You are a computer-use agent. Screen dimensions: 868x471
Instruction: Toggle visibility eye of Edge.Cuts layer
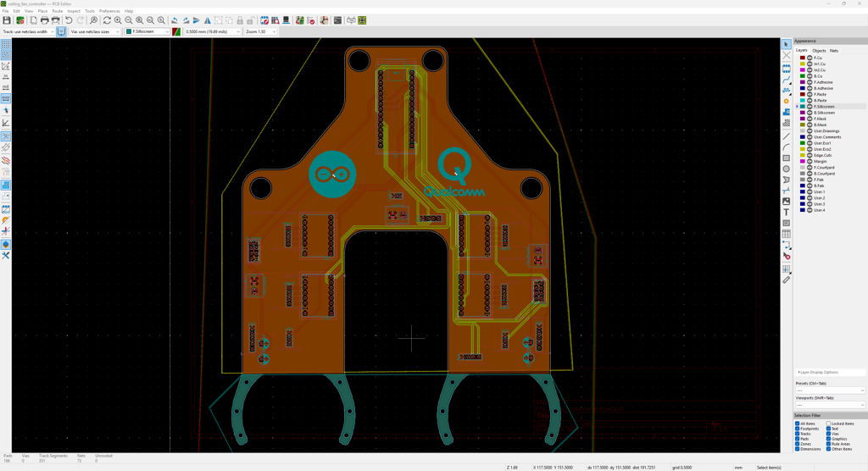coord(810,155)
